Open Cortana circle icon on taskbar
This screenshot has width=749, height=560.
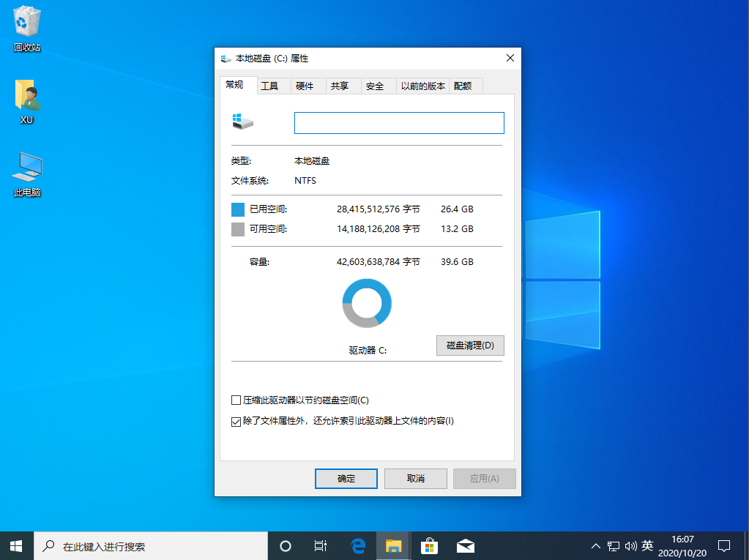[x=285, y=546]
